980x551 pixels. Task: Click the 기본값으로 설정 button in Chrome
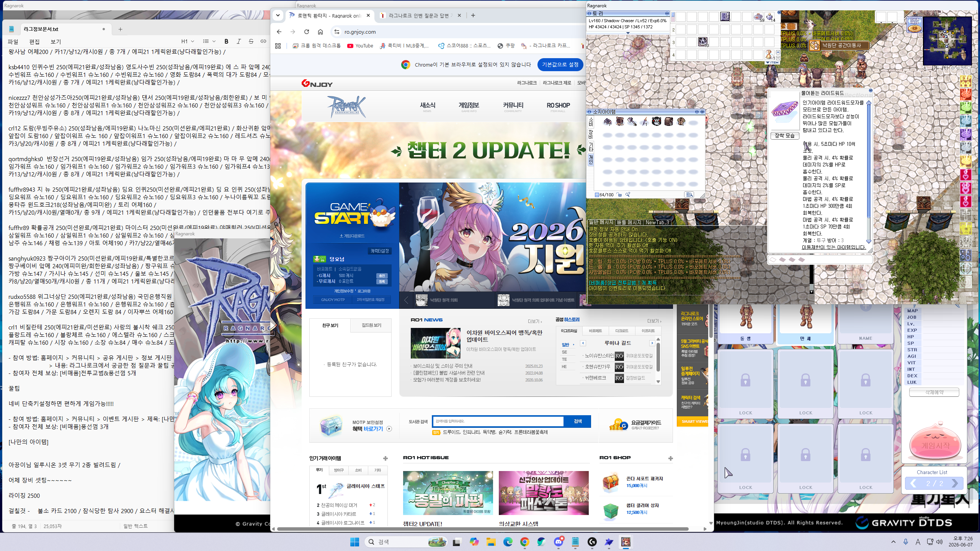(560, 65)
